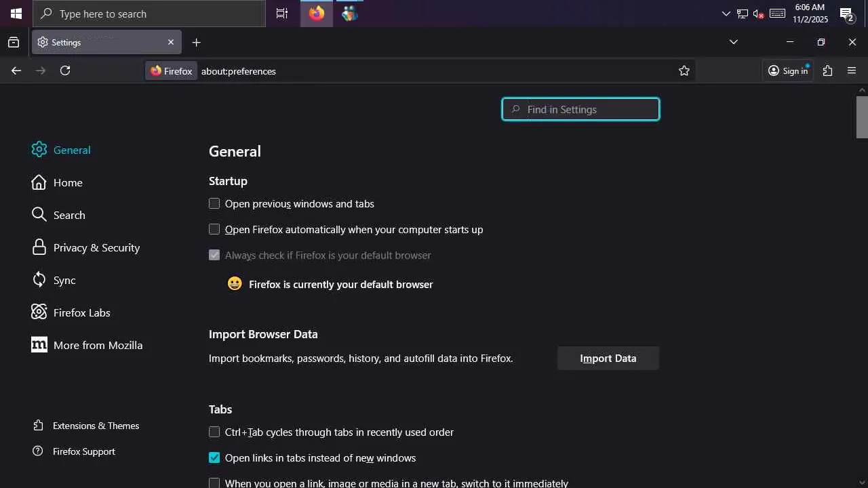
Task: Open the hamburger application menu
Action: pos(852,70)
